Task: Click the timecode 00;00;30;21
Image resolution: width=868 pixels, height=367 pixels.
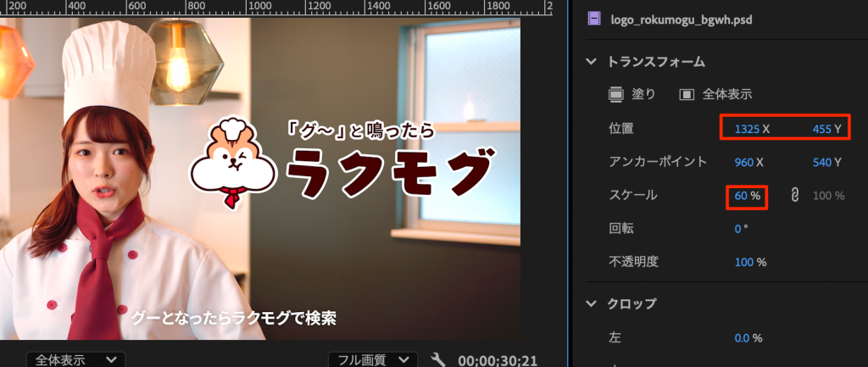Action: [498, 360]
